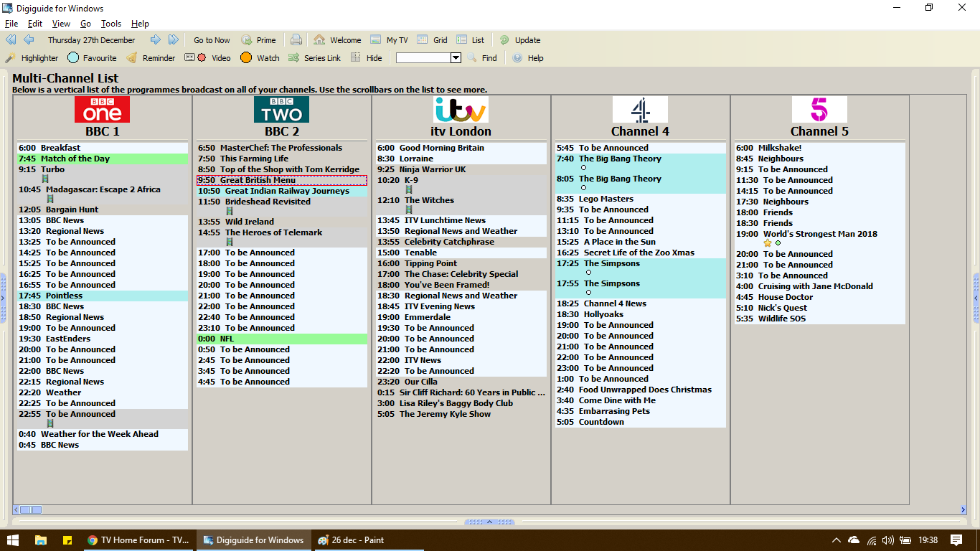Click horizontal scrollbar left arrow
Screen dimensions: 980x551
click(16, 510)
